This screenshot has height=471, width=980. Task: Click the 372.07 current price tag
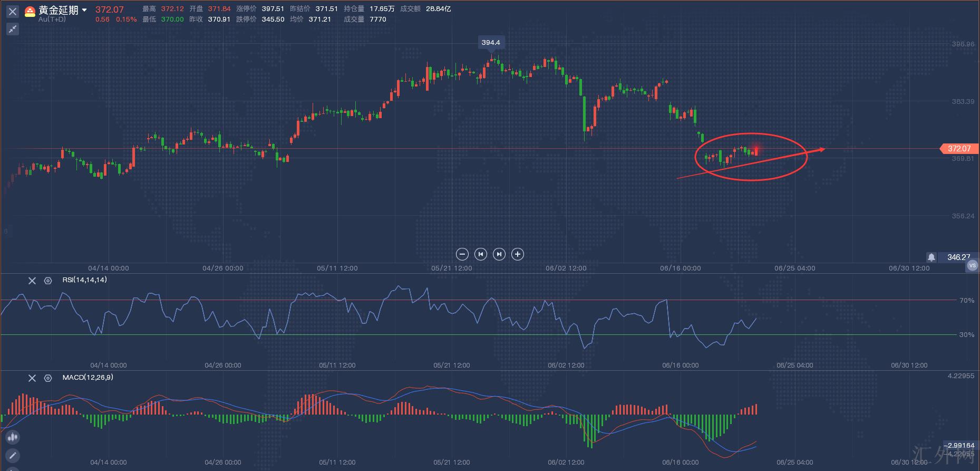point(958,149)
